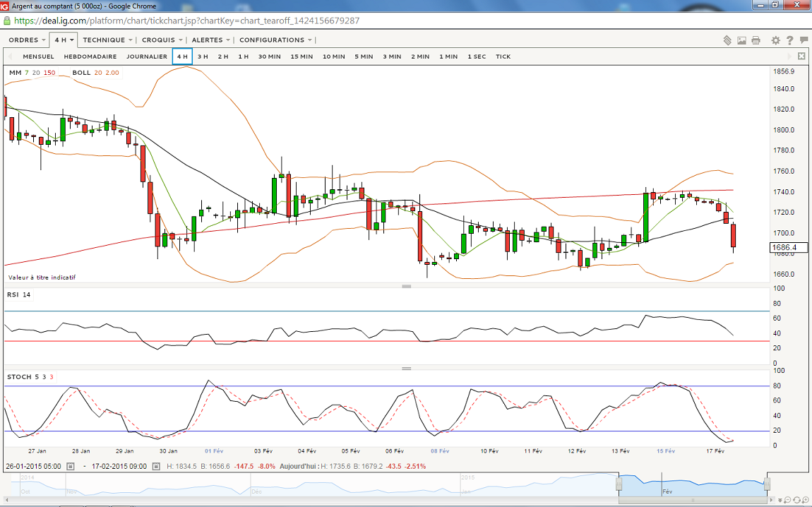Click the divider handle above the STOCH panel
The height and width of the screenshot is (507, 812).
(407, 368)
